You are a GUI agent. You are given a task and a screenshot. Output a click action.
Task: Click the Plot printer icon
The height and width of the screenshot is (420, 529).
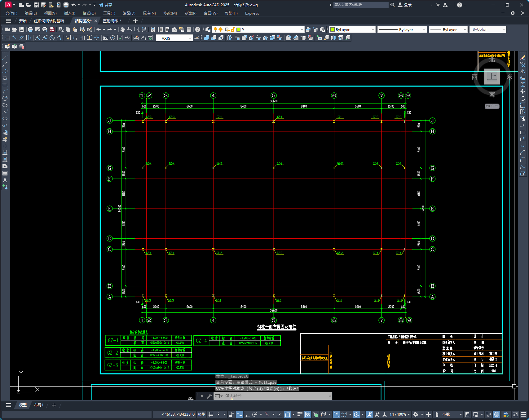tap(31, 29)
